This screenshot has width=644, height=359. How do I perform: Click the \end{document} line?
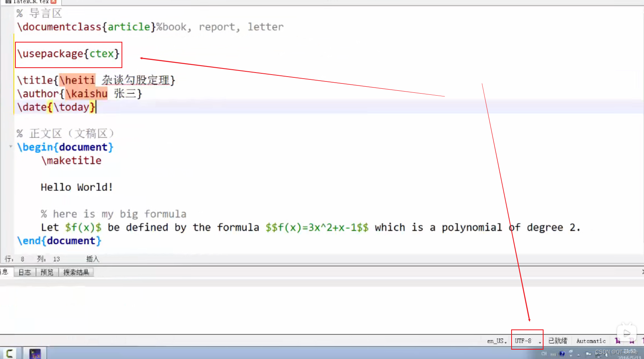point(59,241)
